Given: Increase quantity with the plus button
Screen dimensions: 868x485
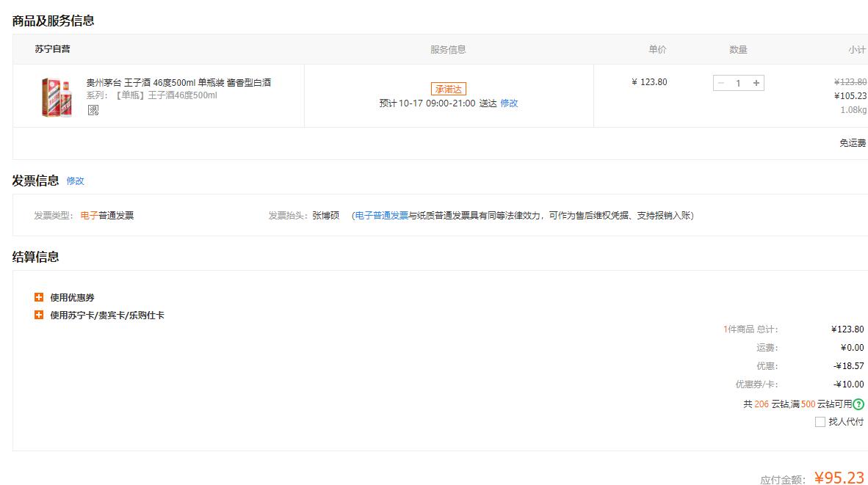Looking at the screenshot, I should [756, 83].
